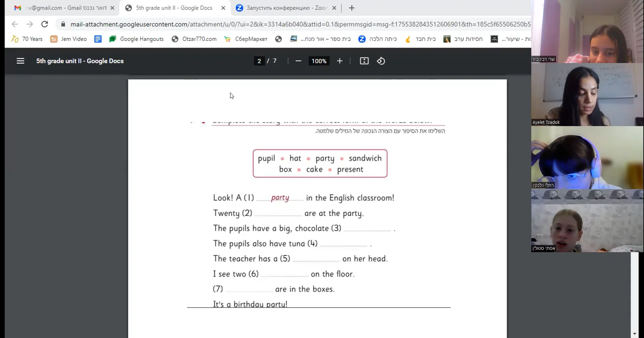Open the Google Hangouts bookmark
Viewport: 644px width, 338px height.
(x=136, y=39)
